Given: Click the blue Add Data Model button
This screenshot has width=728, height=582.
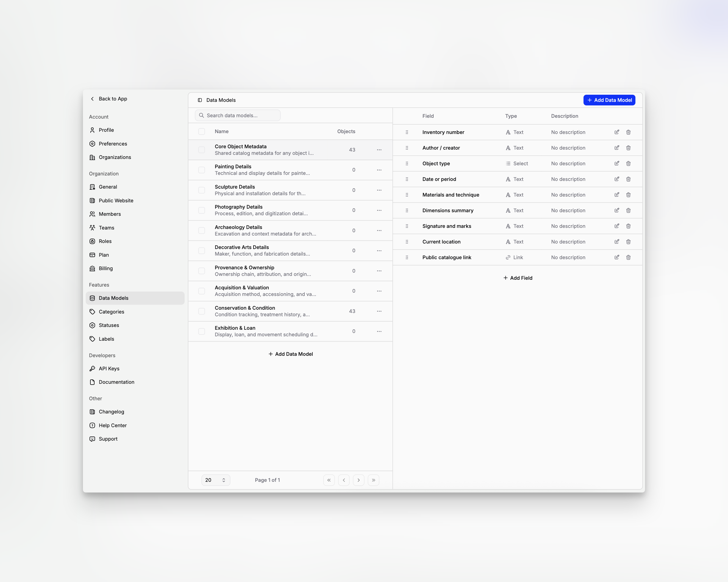Looking at the screenshot, I should tap(609, 100).
